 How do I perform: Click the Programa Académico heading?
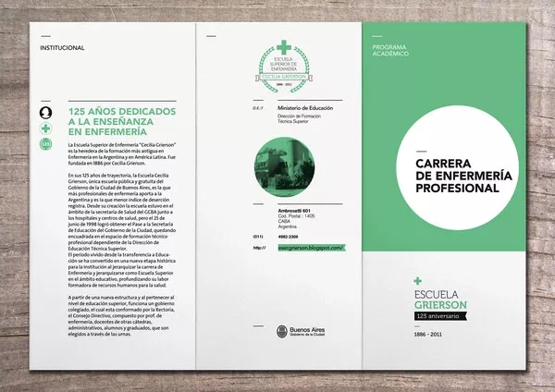[x=390, y=50]
